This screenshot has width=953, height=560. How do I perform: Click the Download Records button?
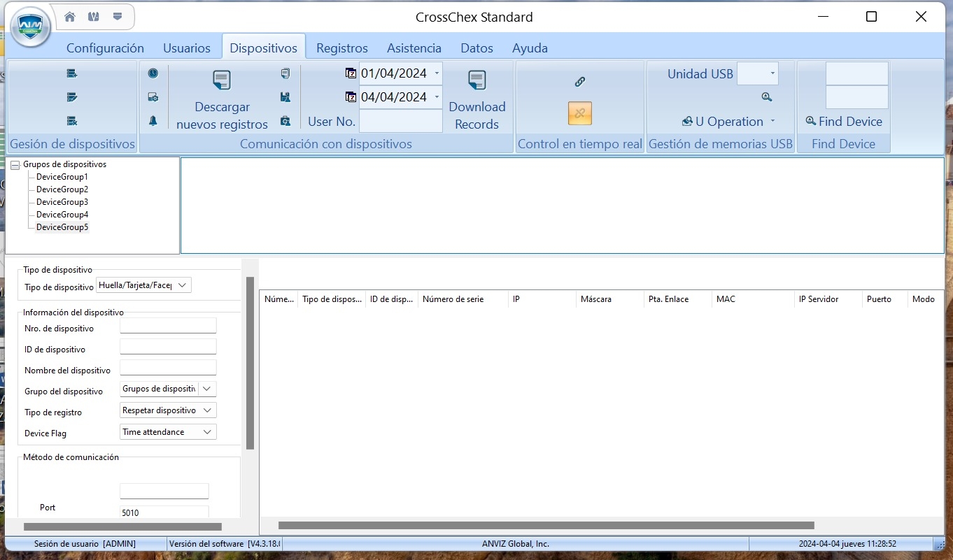(477, 100)
